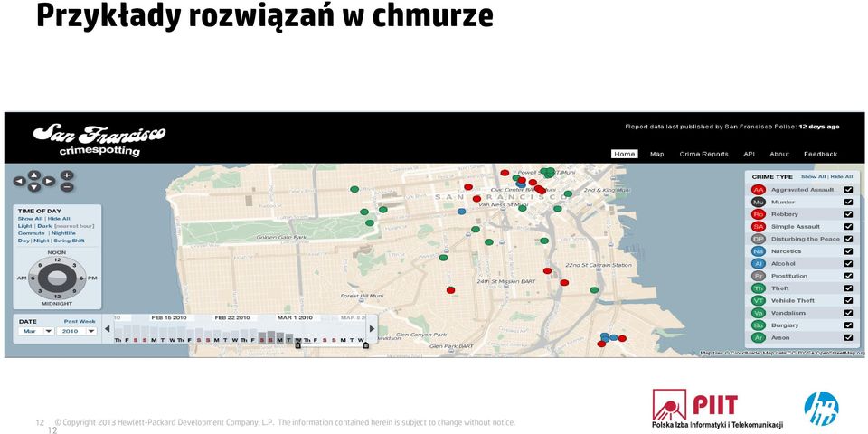The height and width of the screenshot is (434, 868).
Task: Pan the map left with arrow button
Action: 19,181
